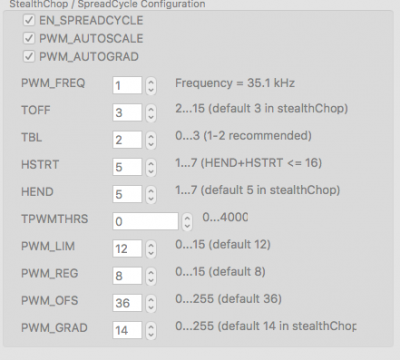The height and width of the screenshot is (360, 400).
Task: Toggle the PWM_AUTOSCALE checkbox
Action: (29, 38)
